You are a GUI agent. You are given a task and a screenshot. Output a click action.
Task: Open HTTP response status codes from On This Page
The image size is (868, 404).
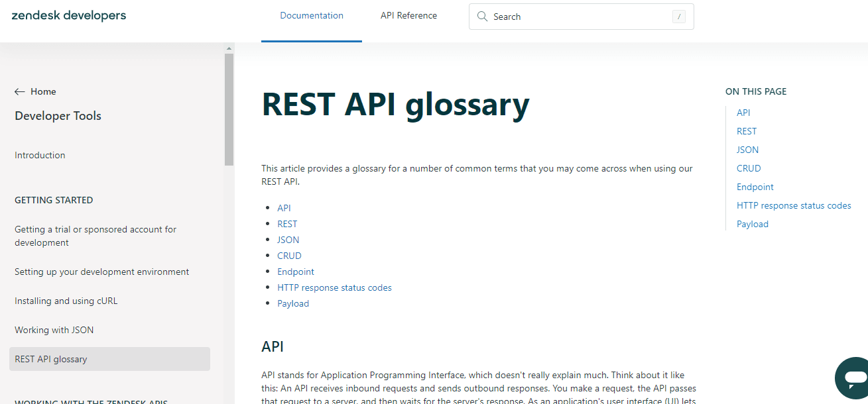[x=794, y=205]
